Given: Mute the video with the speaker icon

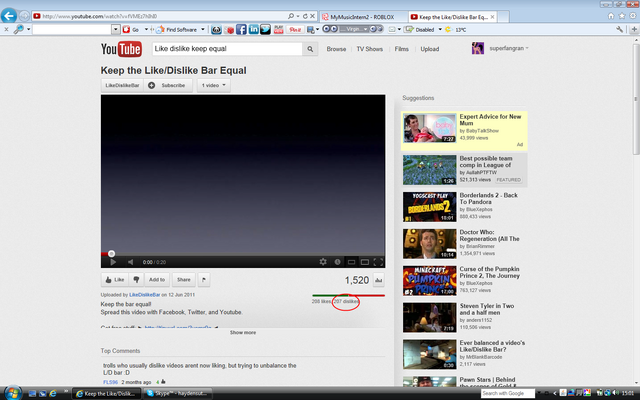Looking at the screenshot, I should 131,262.
